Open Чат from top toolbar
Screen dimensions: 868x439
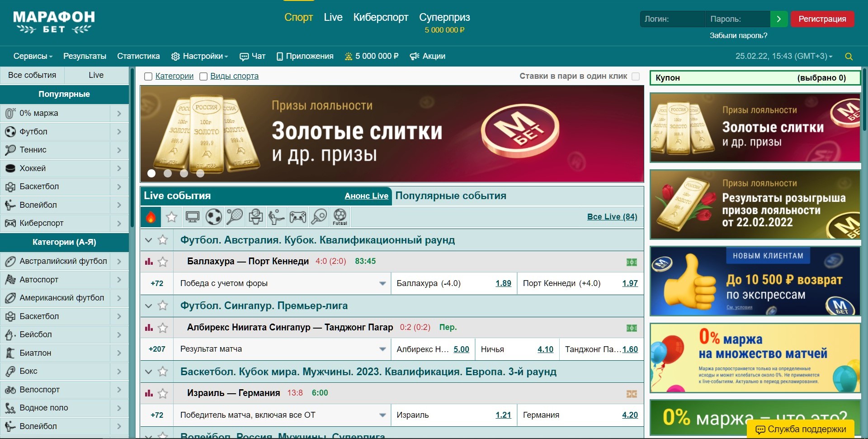252,56
